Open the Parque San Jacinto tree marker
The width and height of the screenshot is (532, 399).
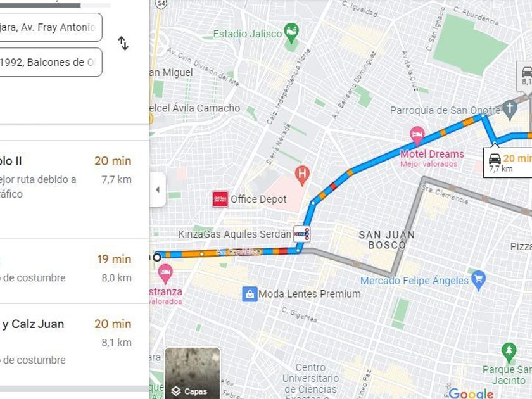(509, 352)
